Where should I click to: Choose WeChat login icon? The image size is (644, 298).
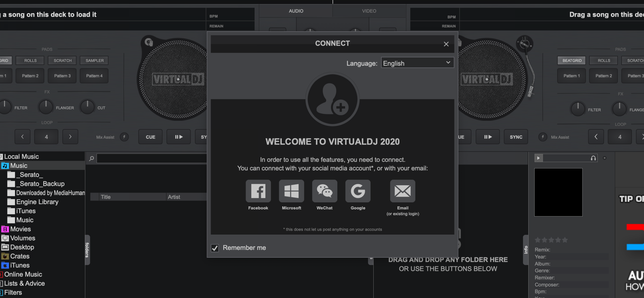(325, 191)
